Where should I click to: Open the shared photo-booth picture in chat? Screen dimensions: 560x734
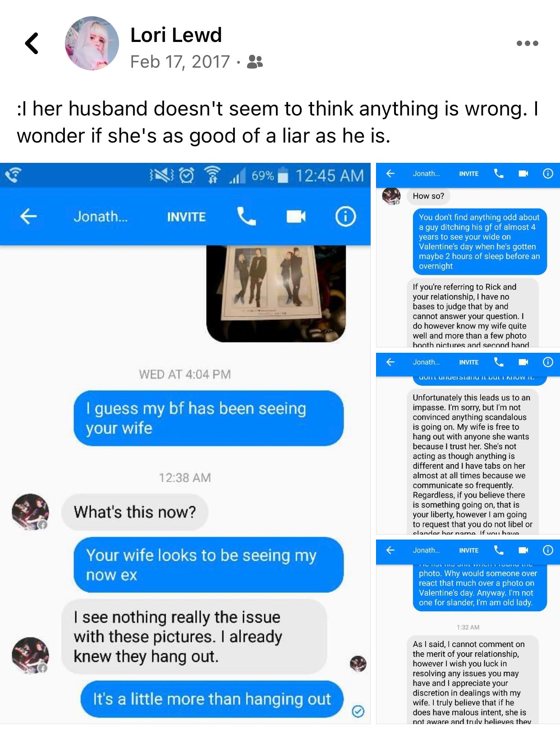[x=276, y=293]
